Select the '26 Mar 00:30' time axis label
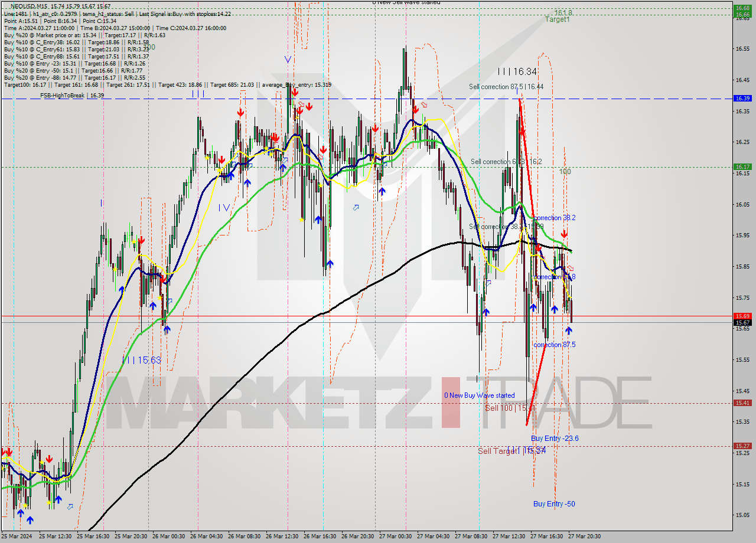This screenshot has height=543, width=756. point(168,537)
